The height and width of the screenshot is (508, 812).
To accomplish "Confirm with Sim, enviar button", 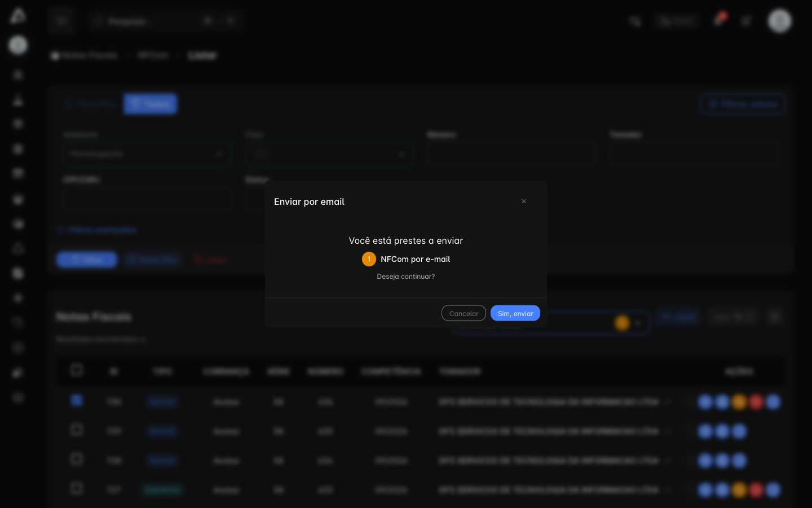I will [x=515, y=313].
